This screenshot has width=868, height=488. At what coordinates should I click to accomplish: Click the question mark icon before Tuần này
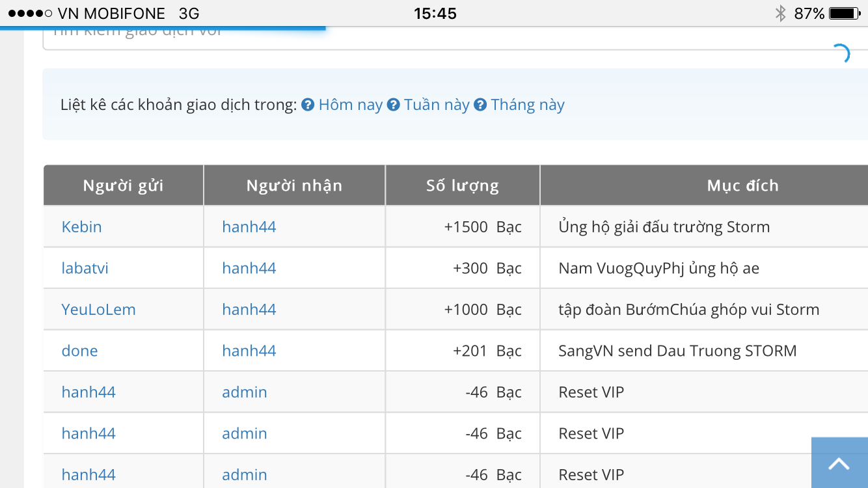pyautogui.click(x=394, y=105)
